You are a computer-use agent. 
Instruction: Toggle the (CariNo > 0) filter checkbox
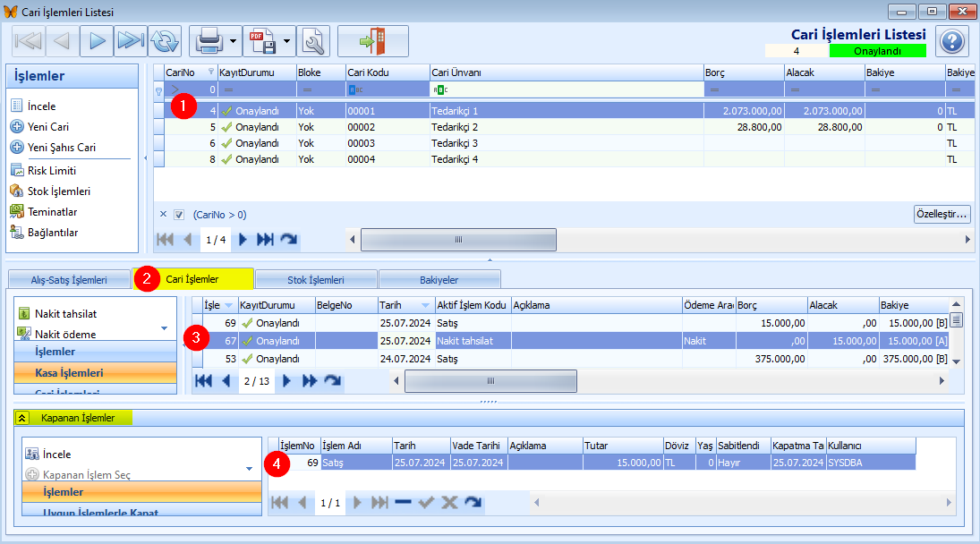tap(179, 215)
